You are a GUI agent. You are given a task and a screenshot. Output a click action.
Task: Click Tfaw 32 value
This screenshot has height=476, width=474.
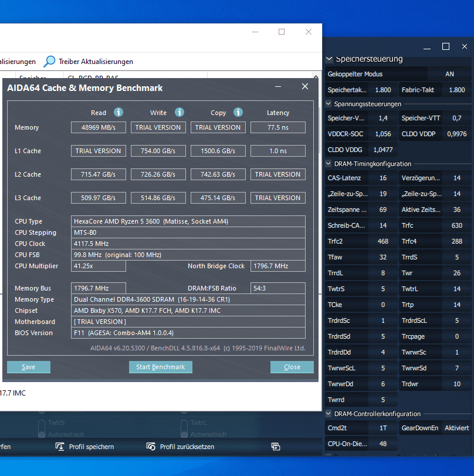(x=383, y=257)
